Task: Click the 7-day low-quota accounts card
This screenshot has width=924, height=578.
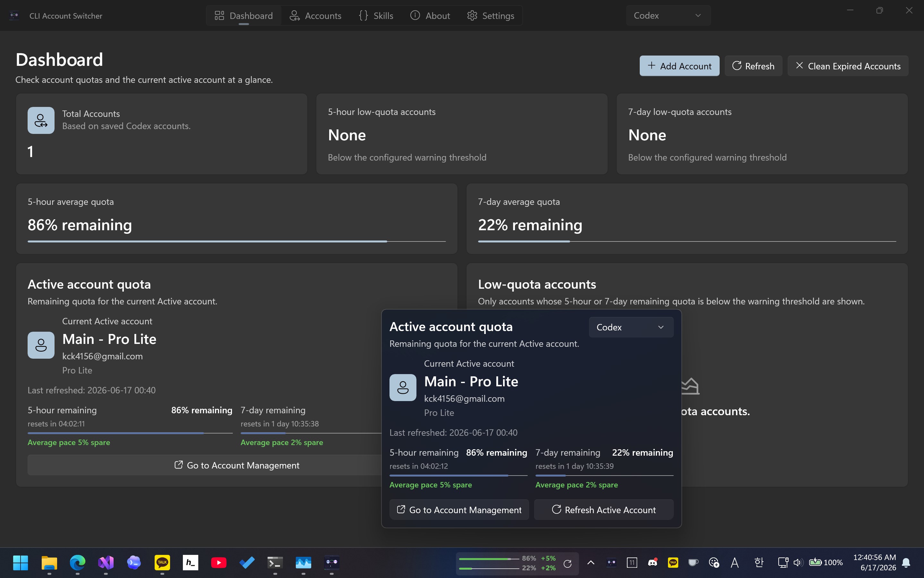Action: pos(762,134)
